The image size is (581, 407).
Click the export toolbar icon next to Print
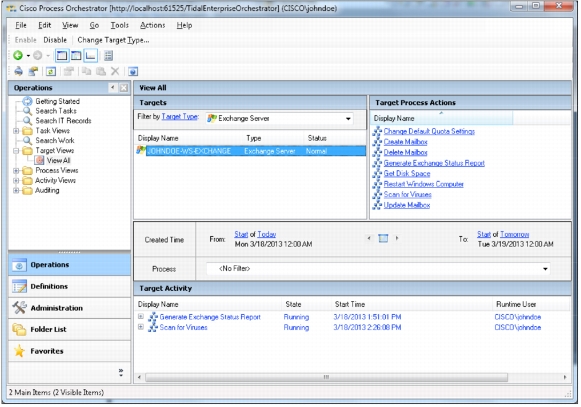point(33,71)
